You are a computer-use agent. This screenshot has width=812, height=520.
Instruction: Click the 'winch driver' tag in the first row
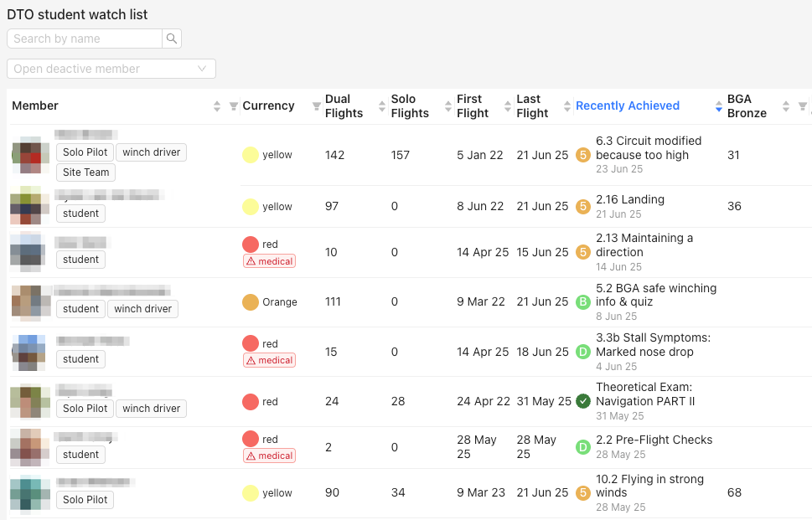click(151, 152)
